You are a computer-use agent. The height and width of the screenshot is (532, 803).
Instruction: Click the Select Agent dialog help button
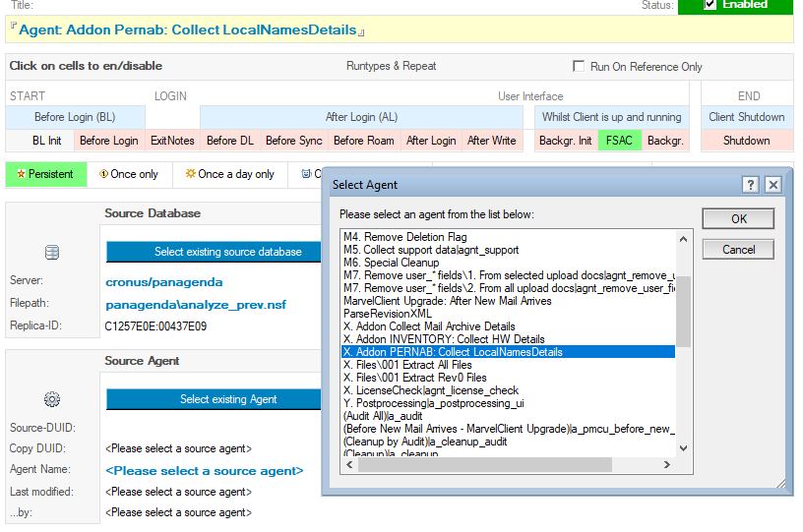750,185
